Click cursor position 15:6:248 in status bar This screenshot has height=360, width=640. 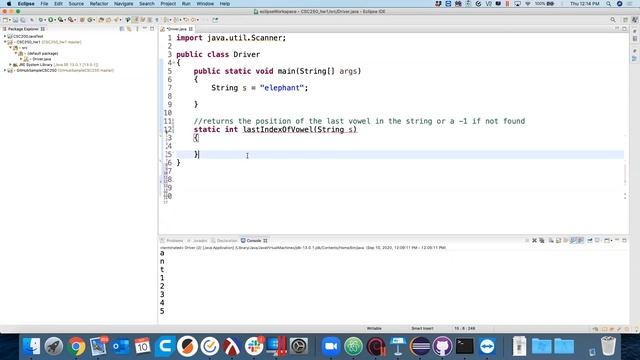point(464,328)
